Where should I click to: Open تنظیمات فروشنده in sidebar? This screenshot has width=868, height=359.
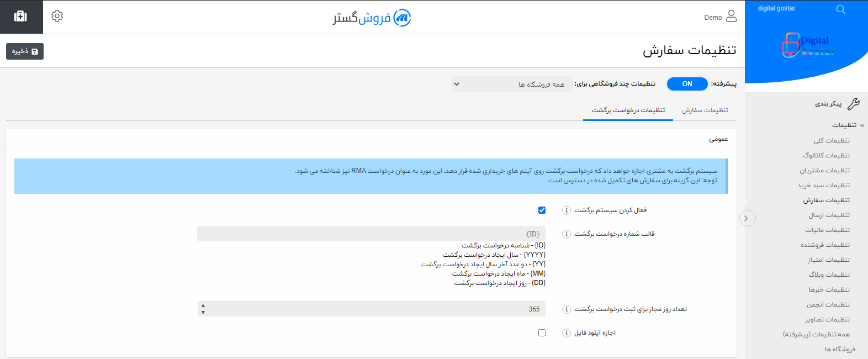pos(825,245)
